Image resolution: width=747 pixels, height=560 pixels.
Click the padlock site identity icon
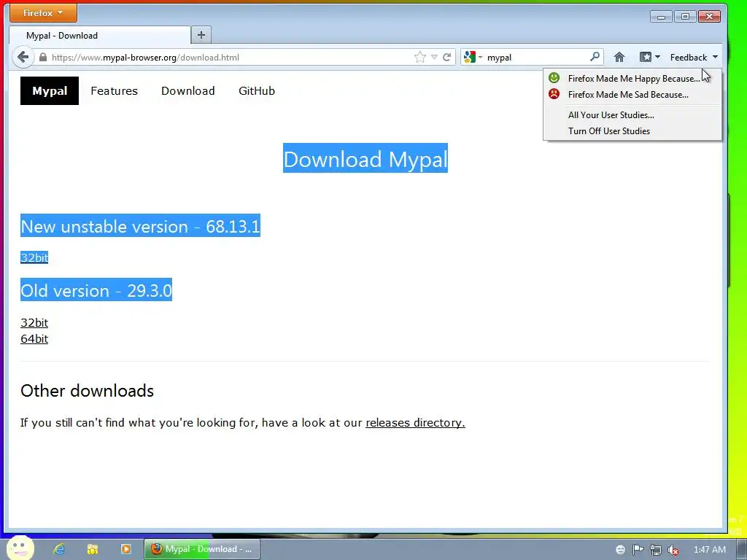click(x=43, y=57)
